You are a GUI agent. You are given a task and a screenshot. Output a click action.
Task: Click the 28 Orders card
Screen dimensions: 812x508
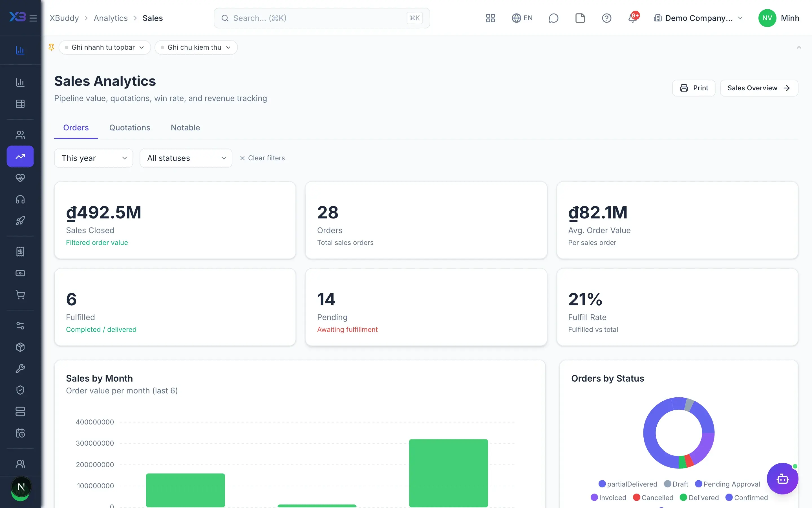point(426,220)
